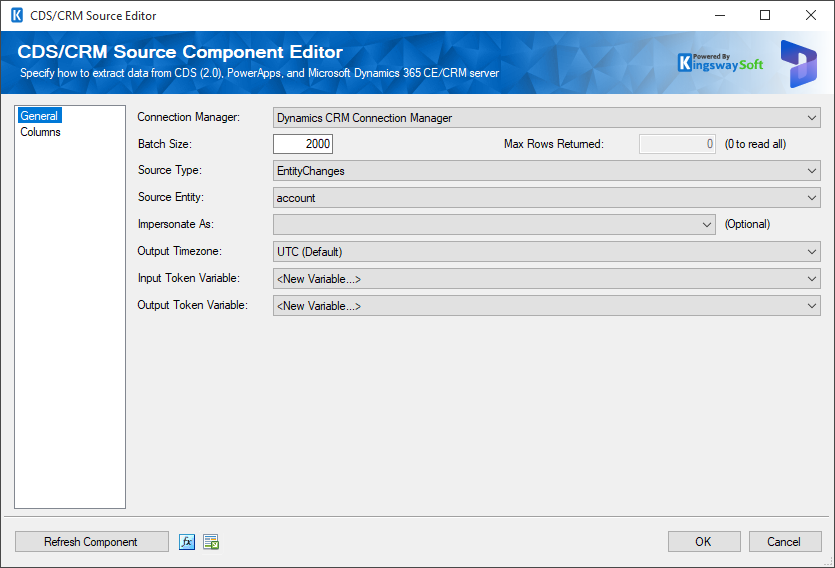
Task: Minimize the CDS/CRM Source Editor window
Action: coord(720,15)
